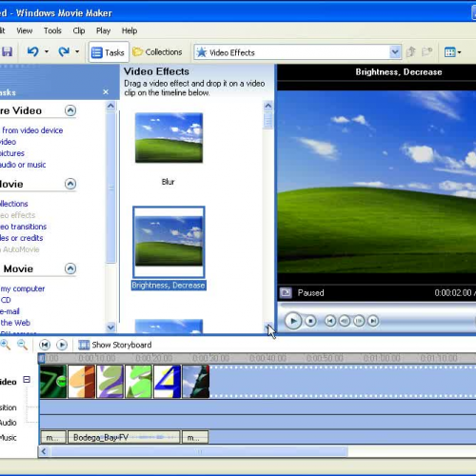Click the timeline scroll left arrow
This screenshot has width=476, height=476.
pyautogui.click(x=44, y=451)
